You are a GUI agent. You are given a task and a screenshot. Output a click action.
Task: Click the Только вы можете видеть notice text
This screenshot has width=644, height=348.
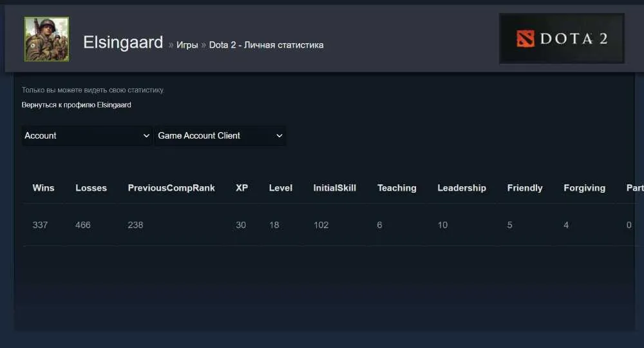pos(93,90)
